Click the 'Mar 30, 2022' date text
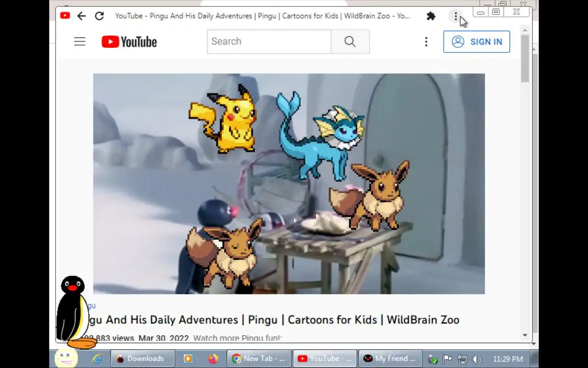This screenshot has height=368, width=588. (164, 338)
